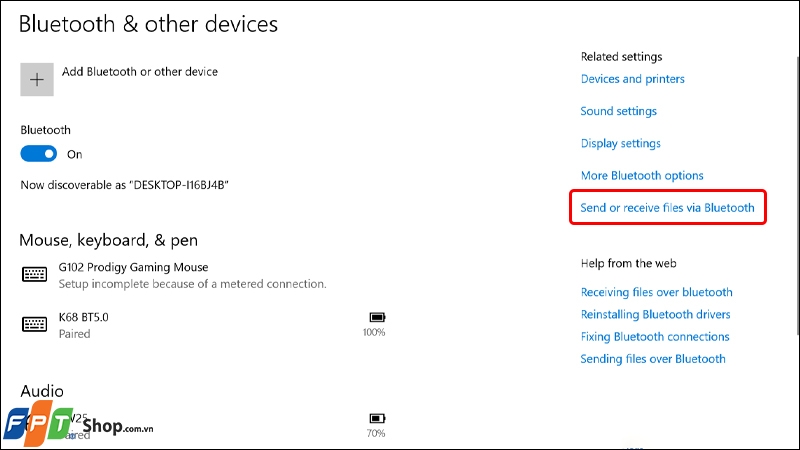Turn off the Bluetooth toggle switch
The image size is (800, 450).
click(x=39, y=154)
